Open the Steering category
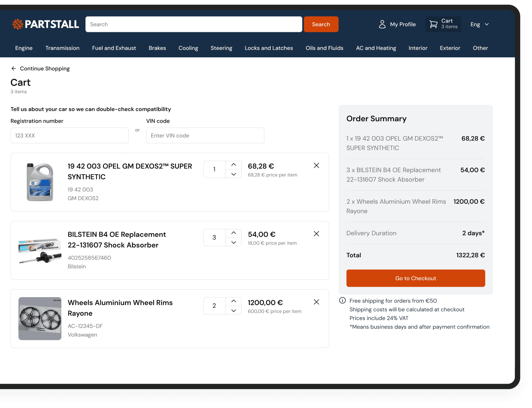Viewport: 532px width, 408px height. pos(221,48)
